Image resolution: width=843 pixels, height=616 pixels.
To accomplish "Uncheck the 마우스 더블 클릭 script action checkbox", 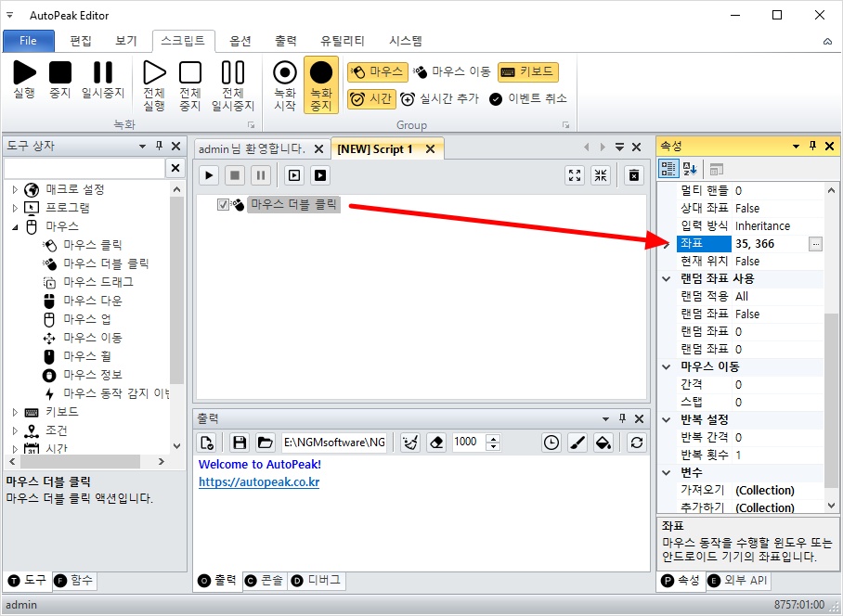I will [x=223, y=205].
